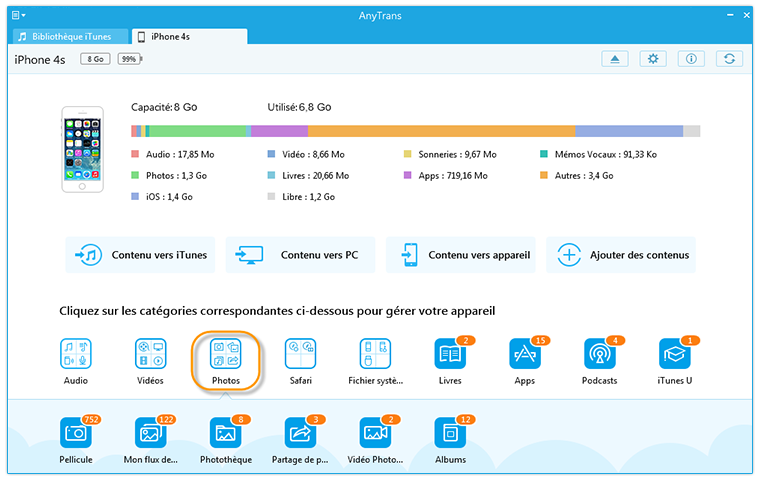Click the eject device icon
Image resolution: width=760 pixels, height=481 pixels.
coord(615,59)
